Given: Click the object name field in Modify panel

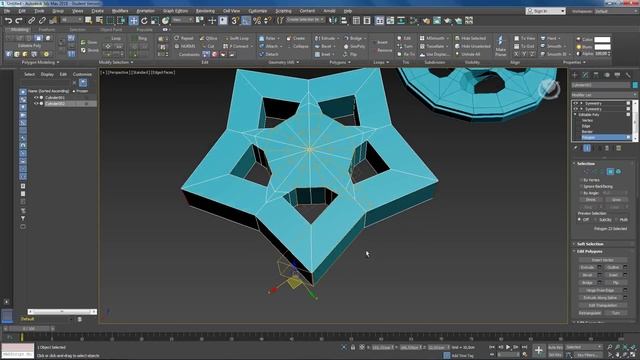Looking at the screenshot, I should [600, 85].
